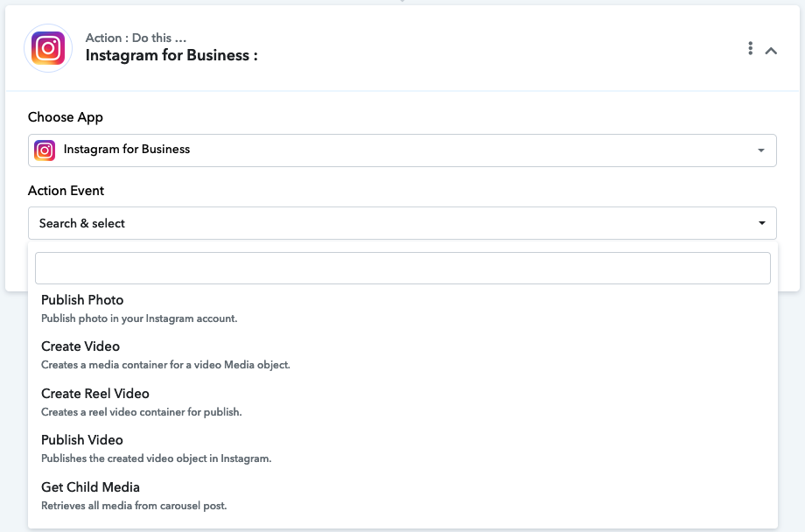This screenshot has width=805, height=532.
Task: Click the 'Instagram for Business' selected app text
Action: tap(127, 150)
